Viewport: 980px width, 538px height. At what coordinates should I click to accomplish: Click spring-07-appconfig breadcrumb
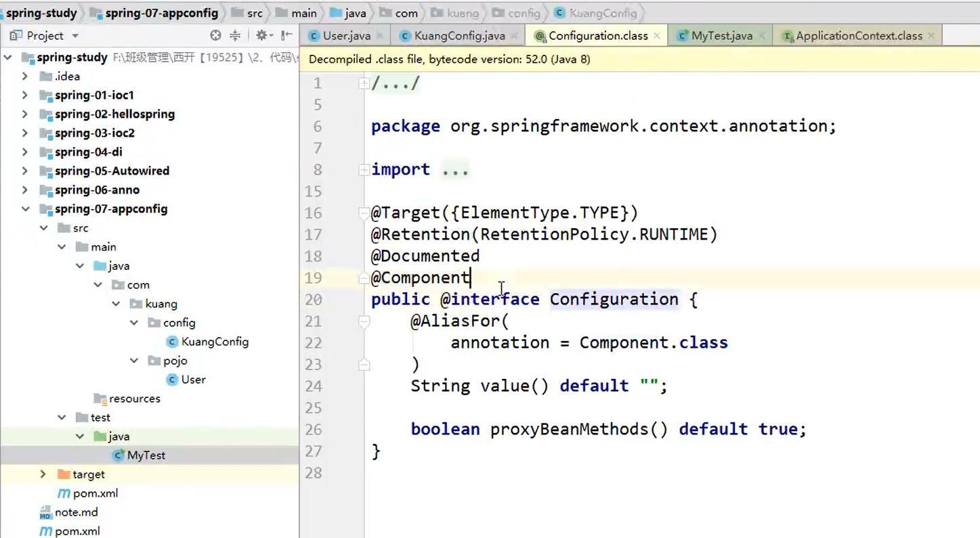(154, 13)
